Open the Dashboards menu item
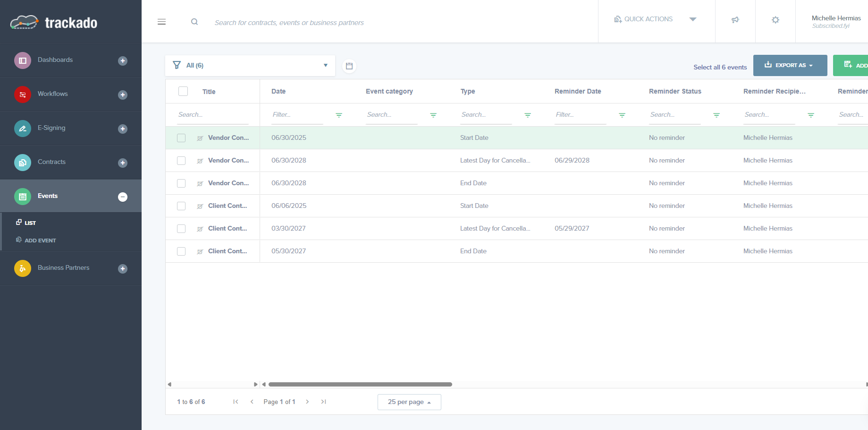The height and width of the screenshot is (430, 868). point(55,60)
